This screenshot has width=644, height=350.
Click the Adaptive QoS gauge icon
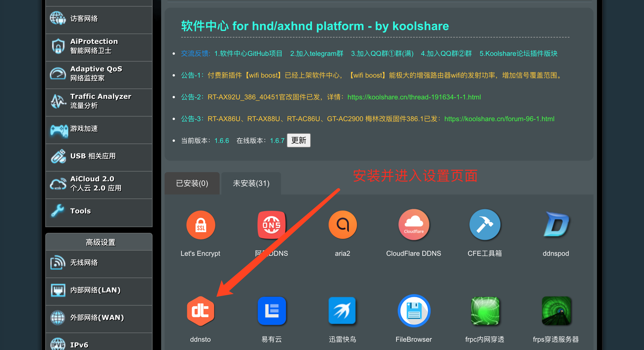point(58,73)
